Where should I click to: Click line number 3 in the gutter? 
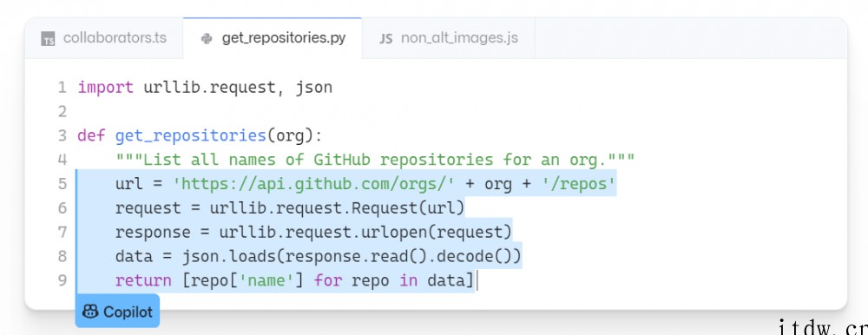tap(62, 135)
